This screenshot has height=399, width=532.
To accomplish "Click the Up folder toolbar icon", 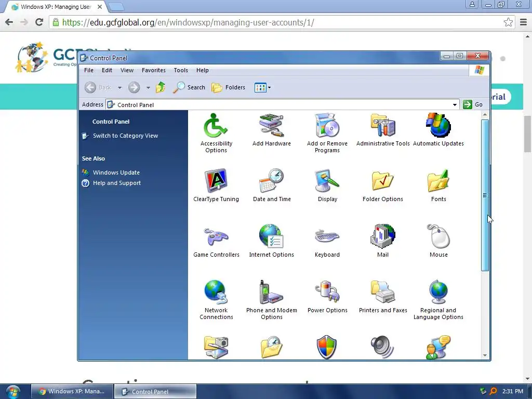I will (161, 87).
